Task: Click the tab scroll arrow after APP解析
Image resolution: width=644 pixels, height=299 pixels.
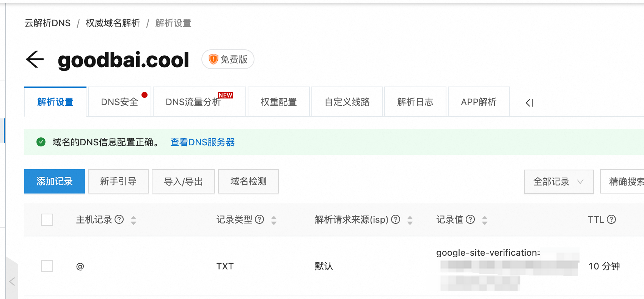Action: point(529,103)
